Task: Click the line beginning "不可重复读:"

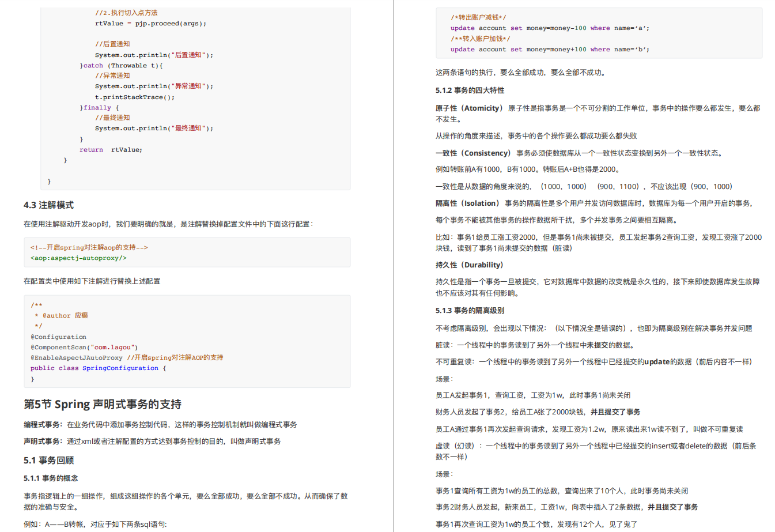Action: tap(594, 362)
